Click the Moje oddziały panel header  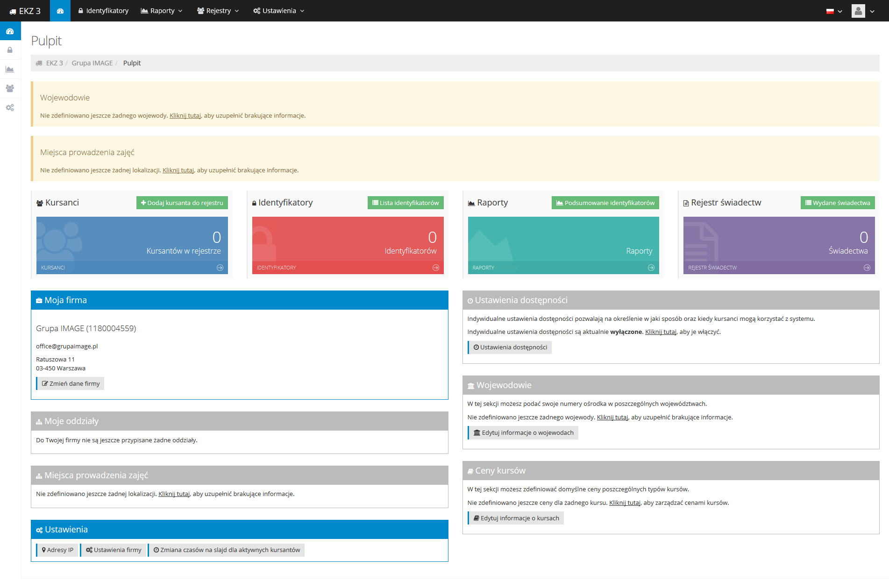(240, 421)
